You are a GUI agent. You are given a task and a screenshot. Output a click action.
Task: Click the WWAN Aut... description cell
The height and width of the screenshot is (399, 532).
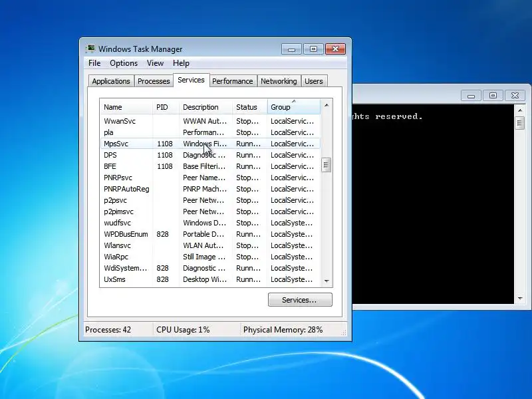[x=205, y=121]
